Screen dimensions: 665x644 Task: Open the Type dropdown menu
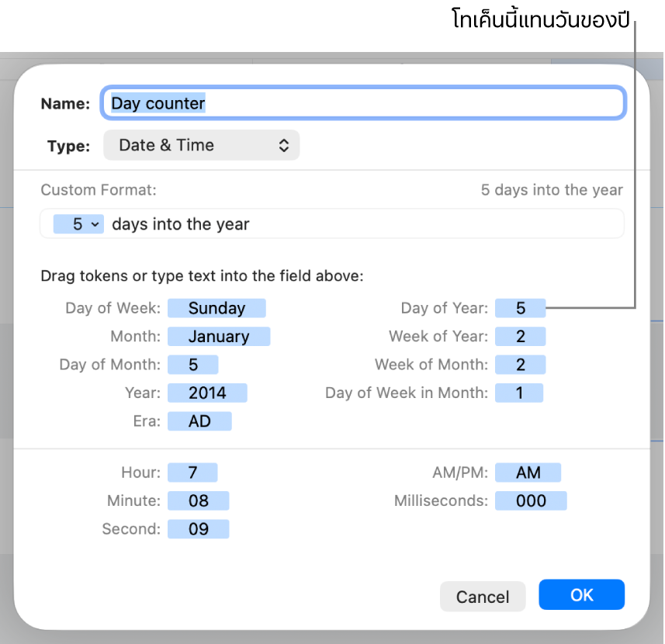[202, 145]
